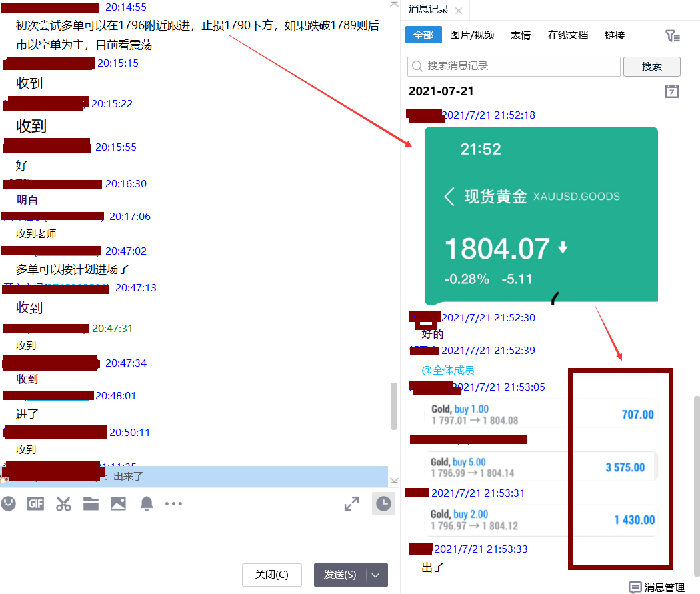Click the 2021-07-21 date header
The width and height of the screenshot is (700, 594).
(x=441, y=91)
